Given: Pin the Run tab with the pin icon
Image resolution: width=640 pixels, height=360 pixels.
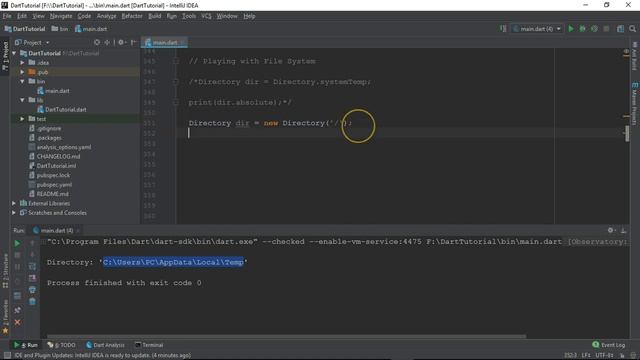Looking at the screenshot, I should [x=17, y=310].
